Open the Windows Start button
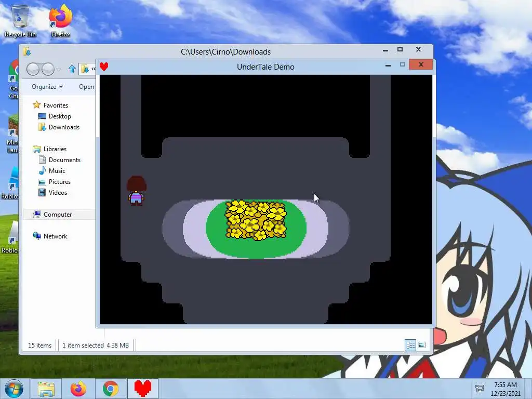 [14, 389]
